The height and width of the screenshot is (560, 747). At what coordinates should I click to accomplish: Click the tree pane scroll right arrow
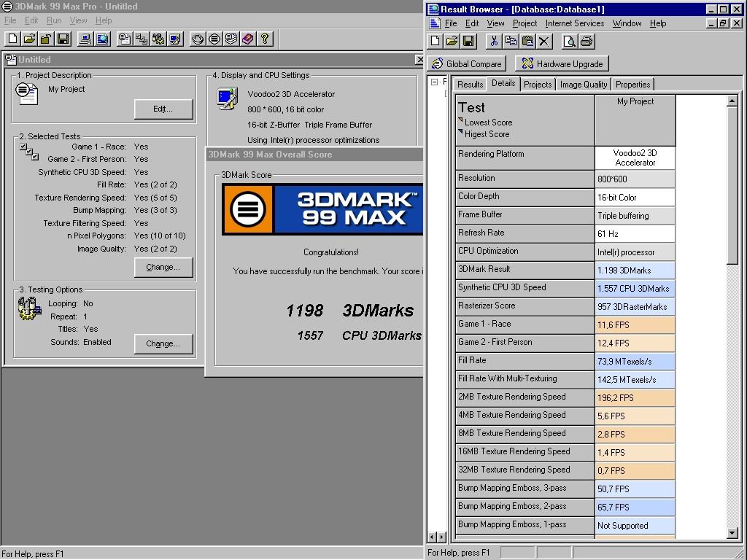pos(441,537)
